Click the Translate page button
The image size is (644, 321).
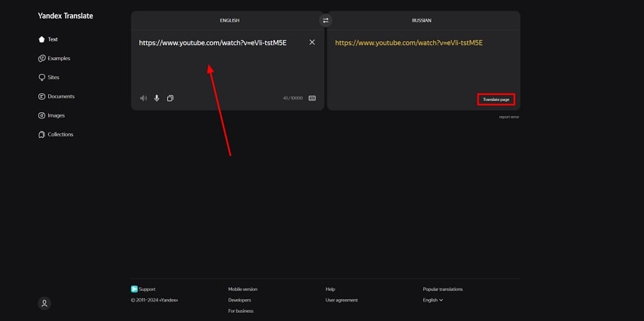pyautogui.click(x=496, y=99)
